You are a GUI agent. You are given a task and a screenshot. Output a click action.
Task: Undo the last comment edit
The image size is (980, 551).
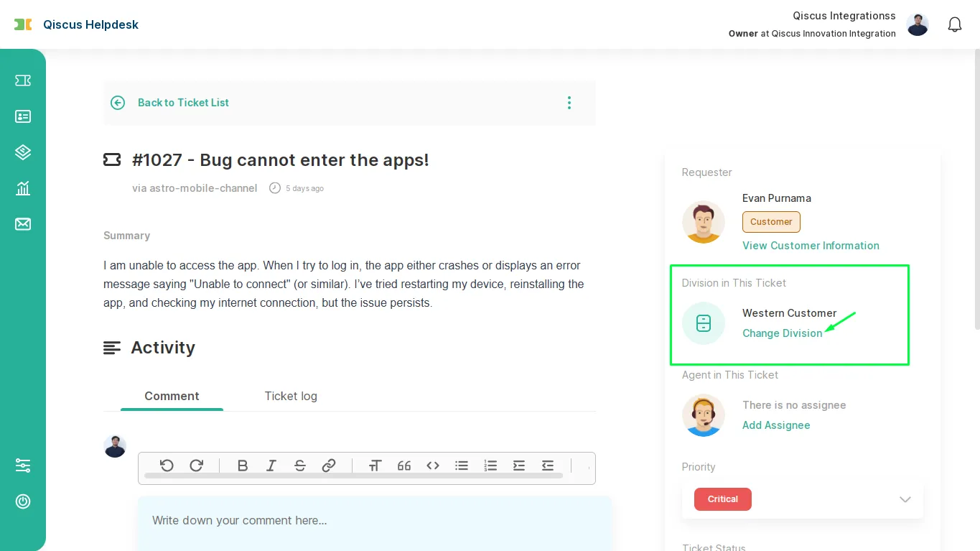pos(167,466)
